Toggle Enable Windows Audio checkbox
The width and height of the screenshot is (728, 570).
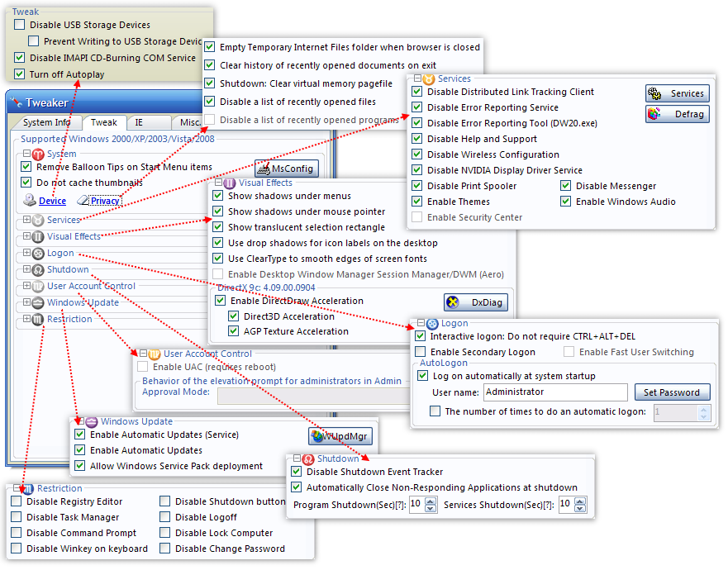(565, 202)
